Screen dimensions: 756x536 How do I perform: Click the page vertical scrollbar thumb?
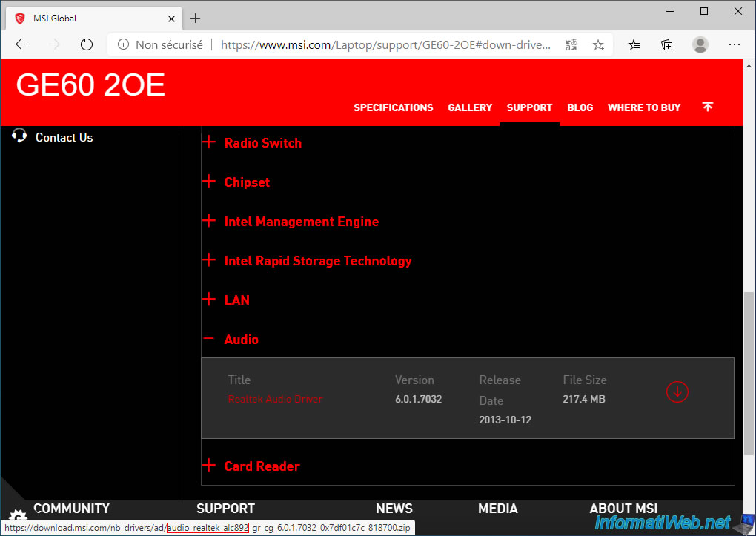coord(749,374)
